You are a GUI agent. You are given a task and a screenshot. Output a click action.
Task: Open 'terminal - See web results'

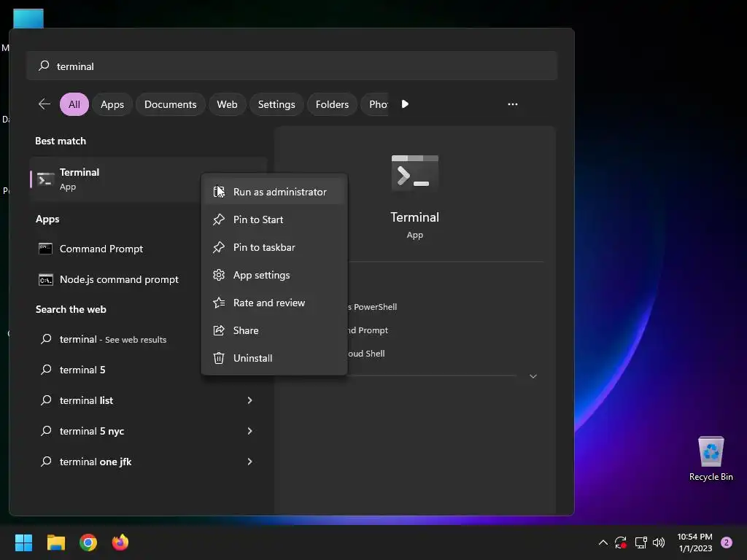pyautogui.click(x=115, y=339)
